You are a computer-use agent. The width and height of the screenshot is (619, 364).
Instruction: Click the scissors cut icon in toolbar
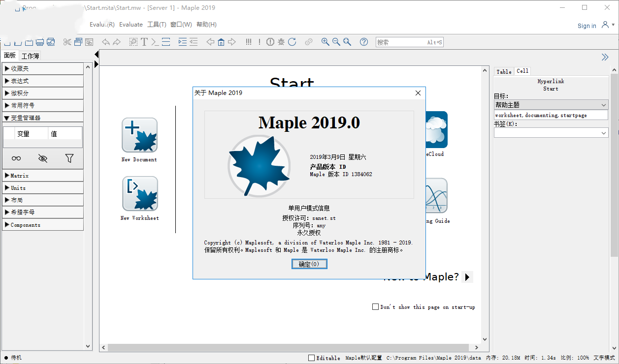(67, 42)
